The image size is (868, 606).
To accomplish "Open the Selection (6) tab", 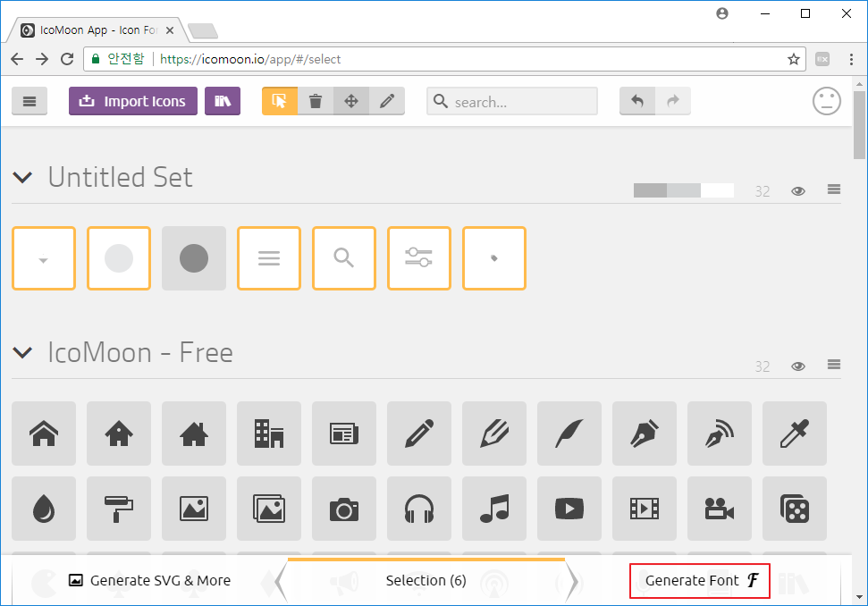I will tap(426, 581).
